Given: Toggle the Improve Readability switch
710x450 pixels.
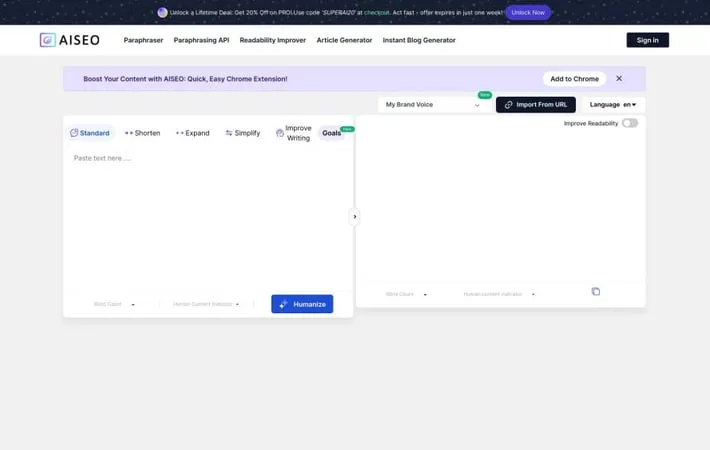Looking at the screenshot, I should click(629, 123).
